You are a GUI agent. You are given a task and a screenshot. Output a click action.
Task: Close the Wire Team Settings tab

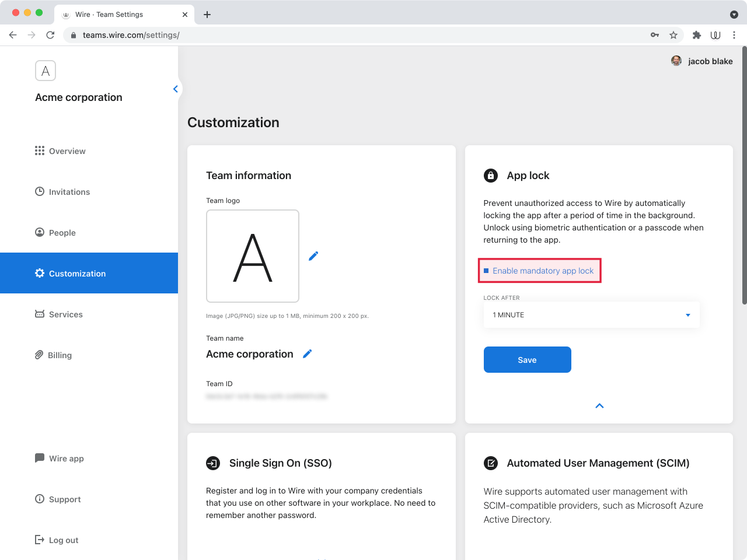click(x=185, y=15)
